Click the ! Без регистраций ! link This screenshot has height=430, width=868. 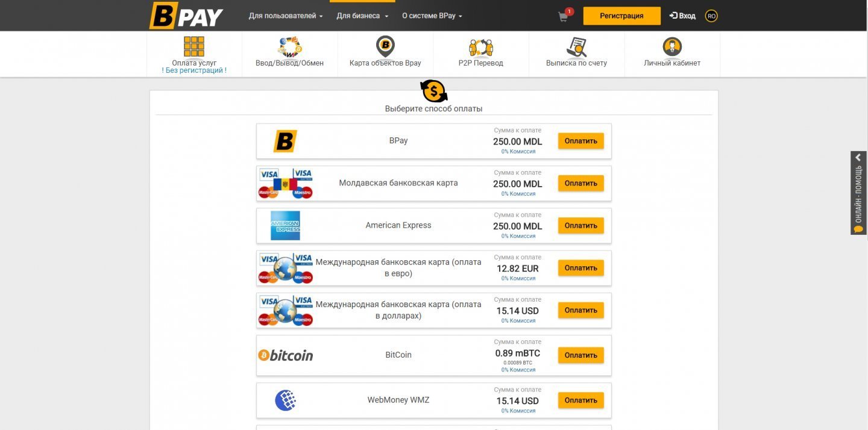(194, 70)
